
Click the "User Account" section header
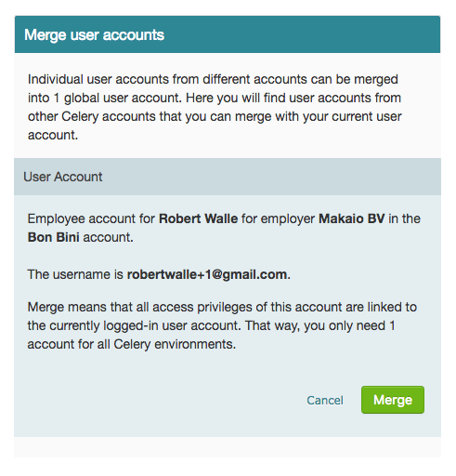tap(63, 177)
